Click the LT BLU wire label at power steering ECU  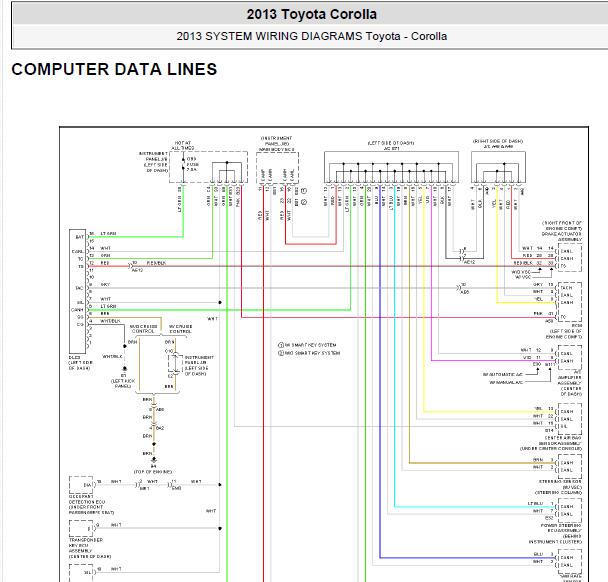535,503
